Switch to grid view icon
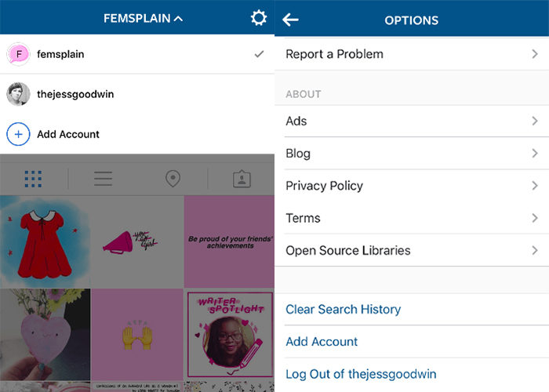Viewport: 549px width, 392px height. [33, 179]
